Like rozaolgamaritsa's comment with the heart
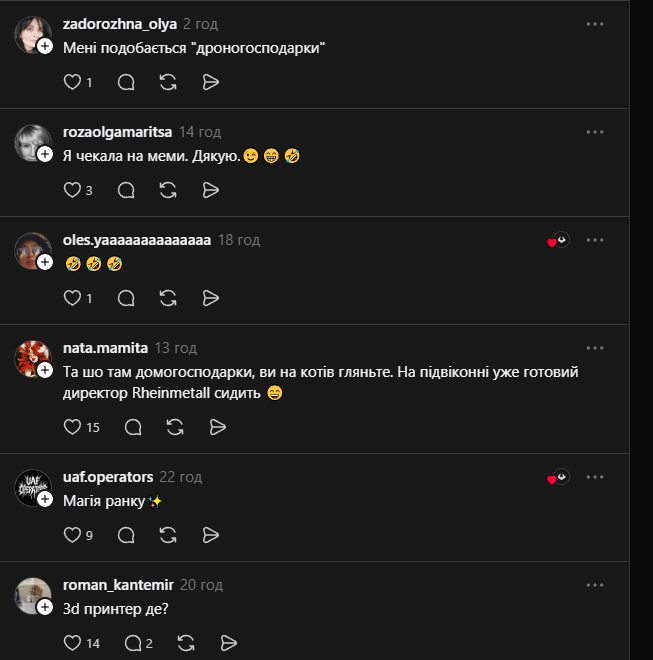Screen dimensions: 653x660 click(72, 190)
